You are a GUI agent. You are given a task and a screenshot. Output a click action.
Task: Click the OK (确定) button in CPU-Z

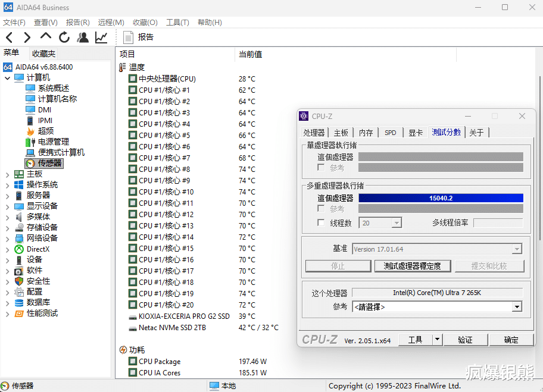511,340
